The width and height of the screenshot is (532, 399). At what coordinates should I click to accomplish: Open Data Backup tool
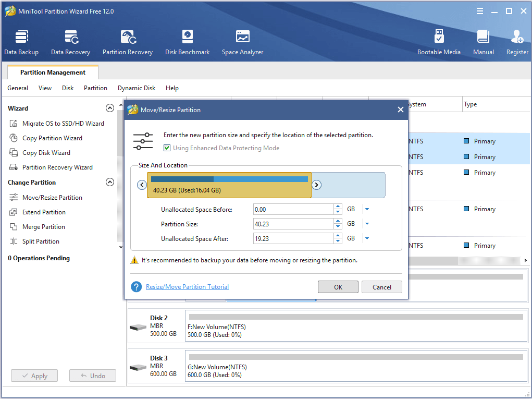(x=21, y=42)
